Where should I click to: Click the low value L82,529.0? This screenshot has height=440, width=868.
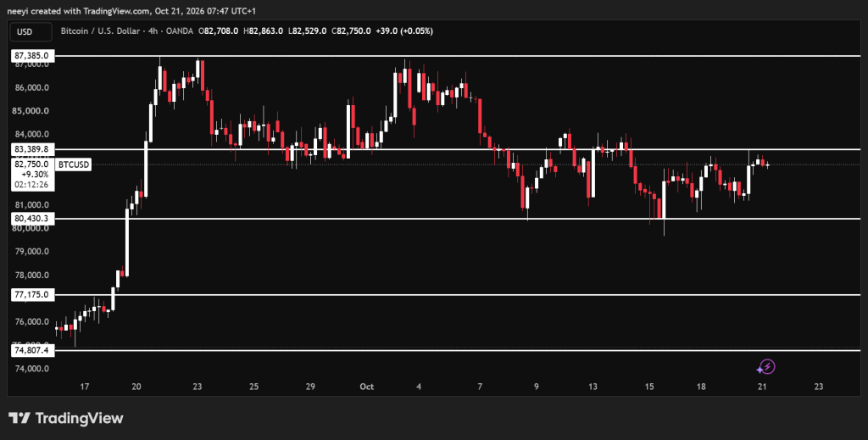pos(307,31)
